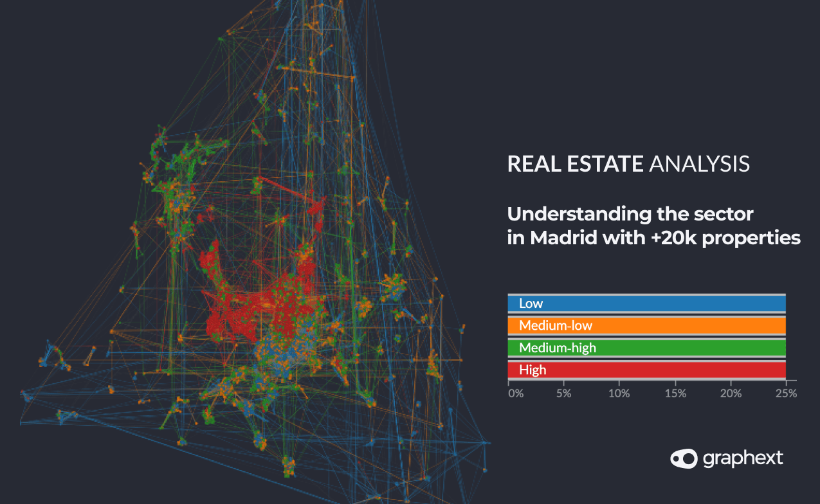Click the word ANALYSIS in the title
The width and height of the screenshot is (820, 504).
[699, 164]
